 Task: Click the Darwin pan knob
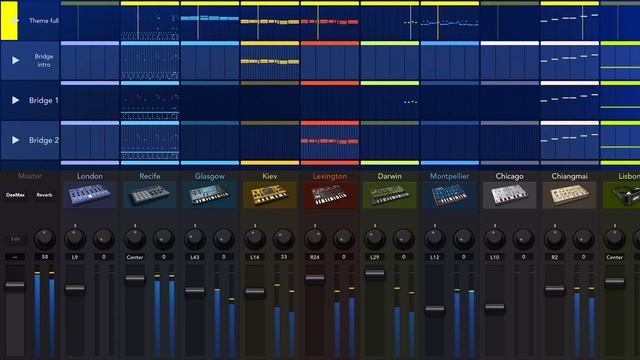375,239
